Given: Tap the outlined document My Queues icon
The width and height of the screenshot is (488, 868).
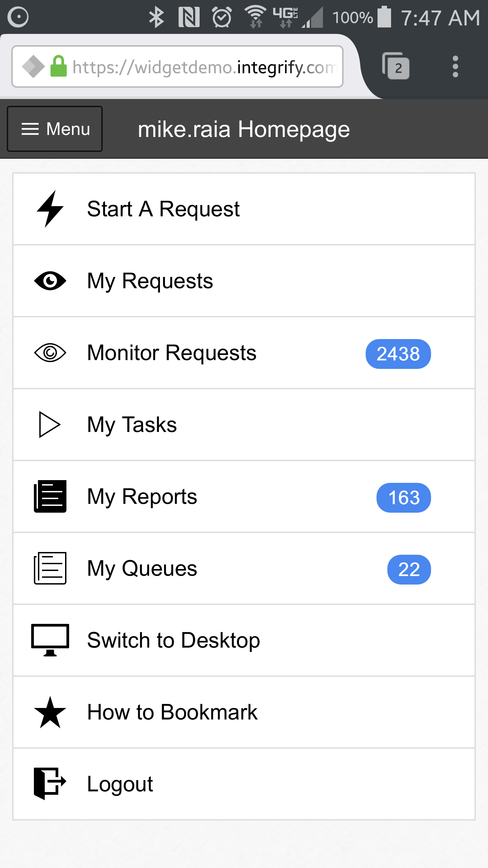Looking at the screenshot, I should coord(50,568).
